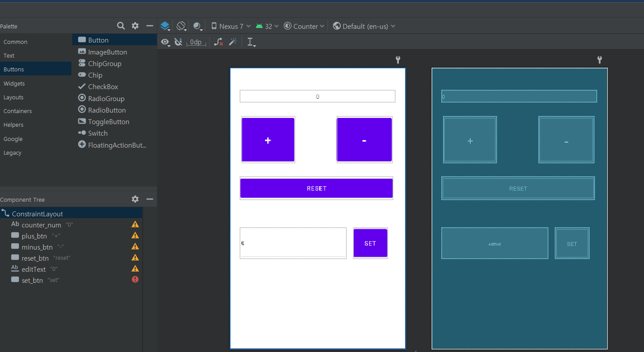
Task: Clear all constraints
Action: pyautogui.click(x=219, y=42)
